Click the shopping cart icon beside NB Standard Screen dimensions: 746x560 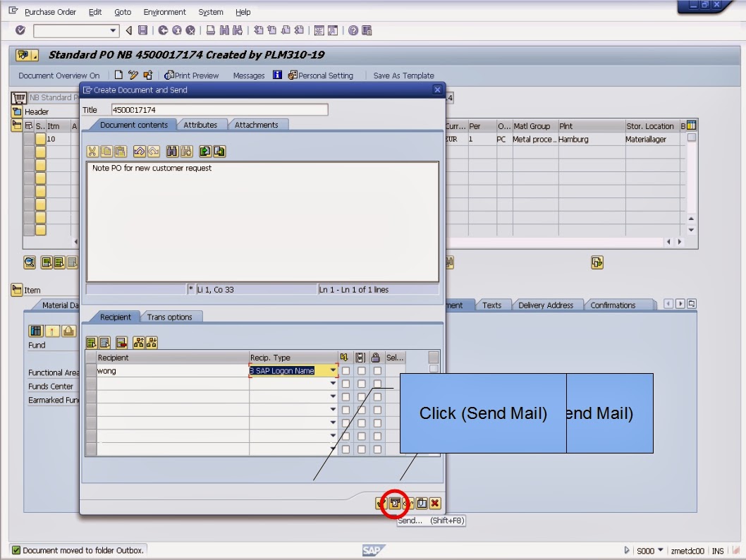click(19, 97)
